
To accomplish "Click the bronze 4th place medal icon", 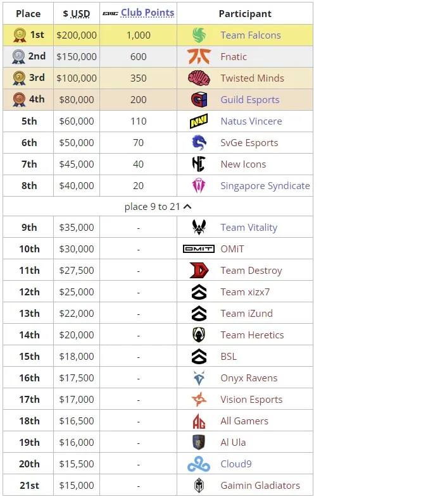I will pyautogui.click(x=19, y=100).
